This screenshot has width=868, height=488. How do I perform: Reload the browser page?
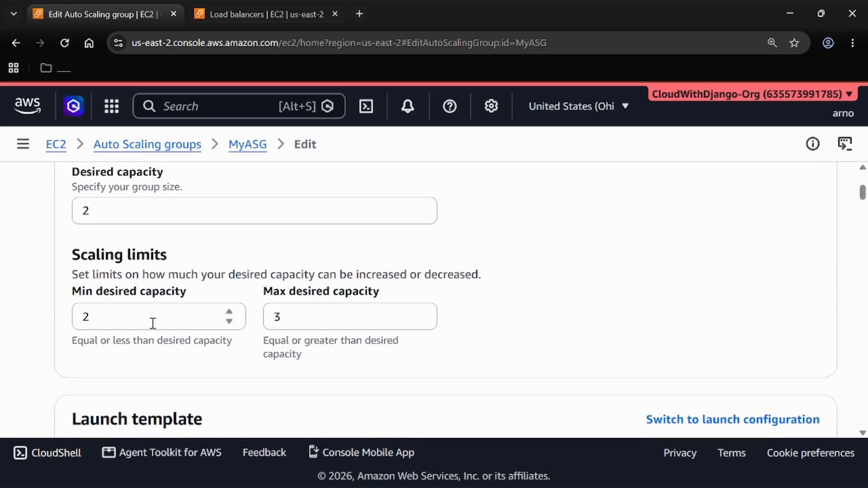click(65, 43)
